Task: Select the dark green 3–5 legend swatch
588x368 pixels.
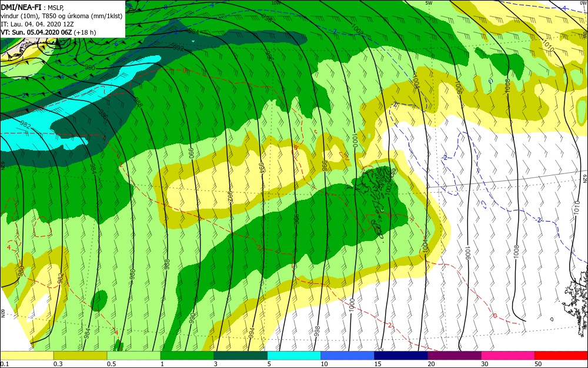Action: (240, 356)
